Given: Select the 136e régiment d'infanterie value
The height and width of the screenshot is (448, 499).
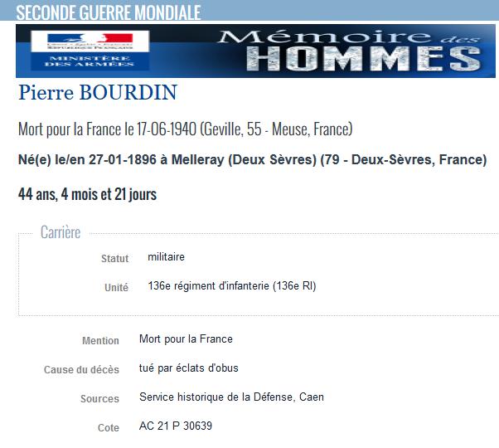Looking at the screenshot, I should click(x=232, y=286).
